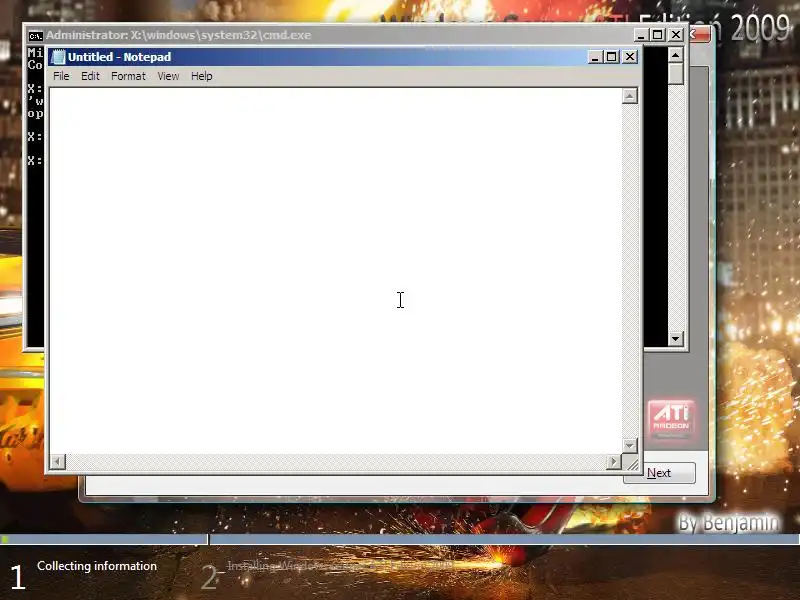This screenshot has height=600, width=800.
Task: Click the Notepad icon in title bar
Action: point(58,57)
